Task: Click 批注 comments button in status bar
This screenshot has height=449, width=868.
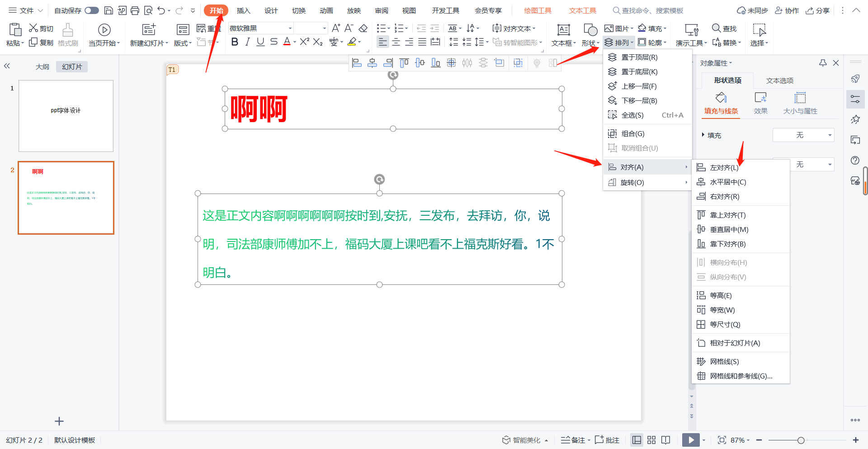Action: pos(607,440)
